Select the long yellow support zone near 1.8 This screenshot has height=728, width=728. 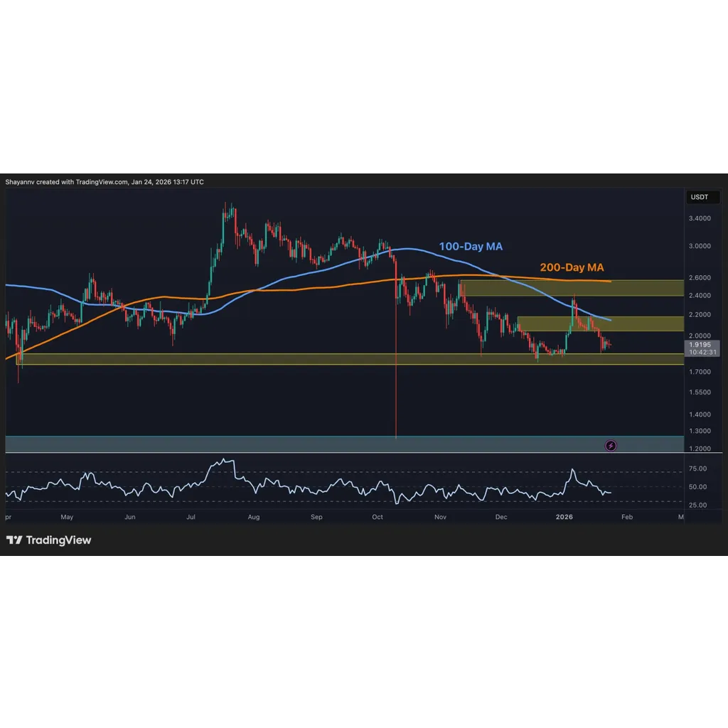point(350,359)
